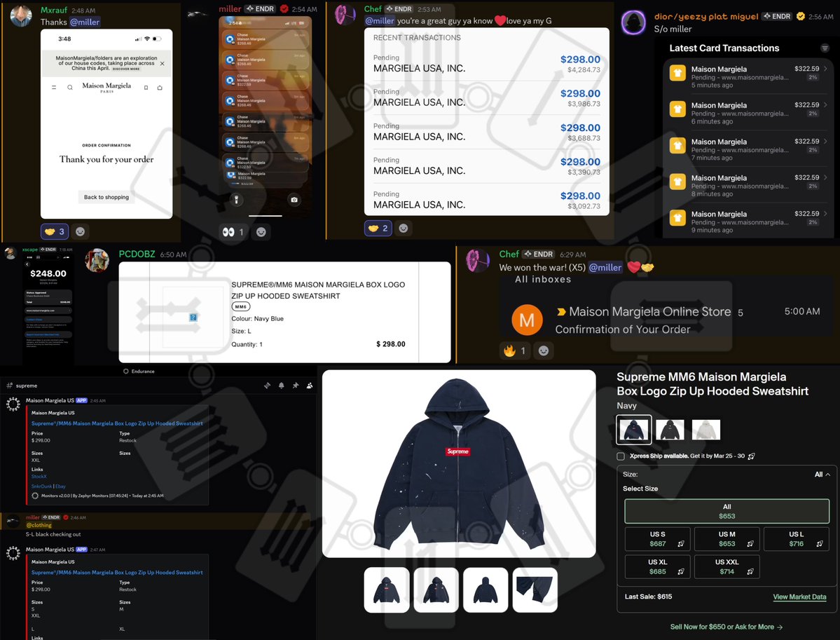Choose the grey colorway thumbnail
Screen dimensions: 840x640
point(706,430)
